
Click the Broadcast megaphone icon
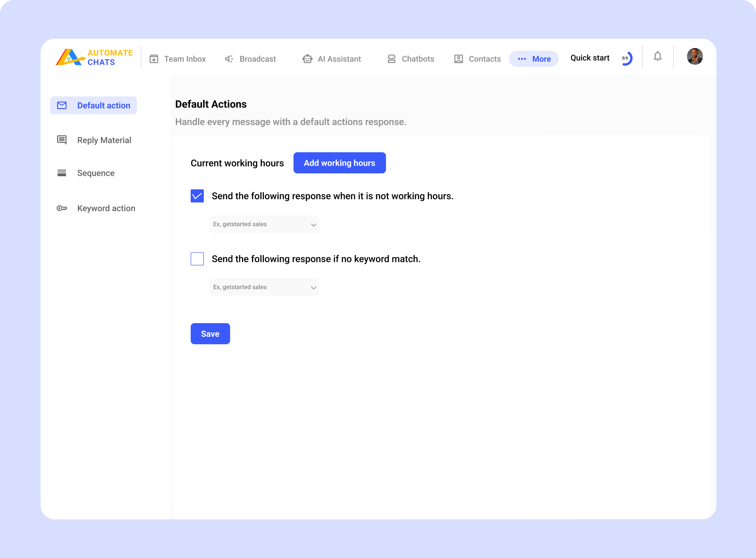(x=229, y=59)
